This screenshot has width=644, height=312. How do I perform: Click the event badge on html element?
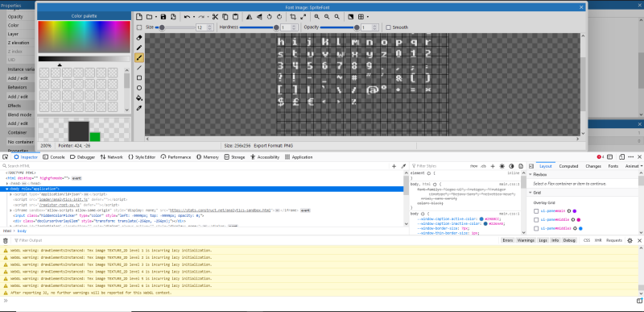pos(76,178)
